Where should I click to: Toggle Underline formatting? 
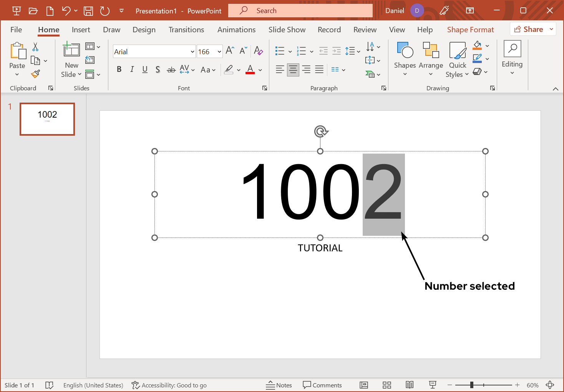[x=145, y=70]
